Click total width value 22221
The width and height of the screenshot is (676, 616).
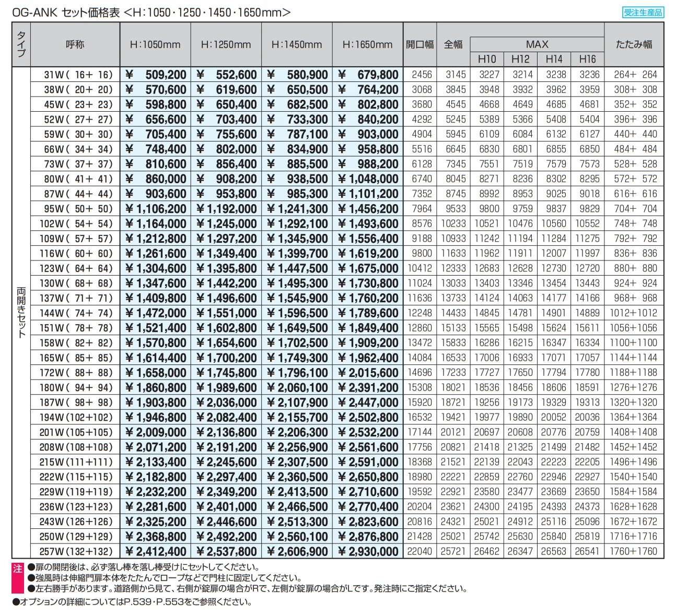(453, 477)
